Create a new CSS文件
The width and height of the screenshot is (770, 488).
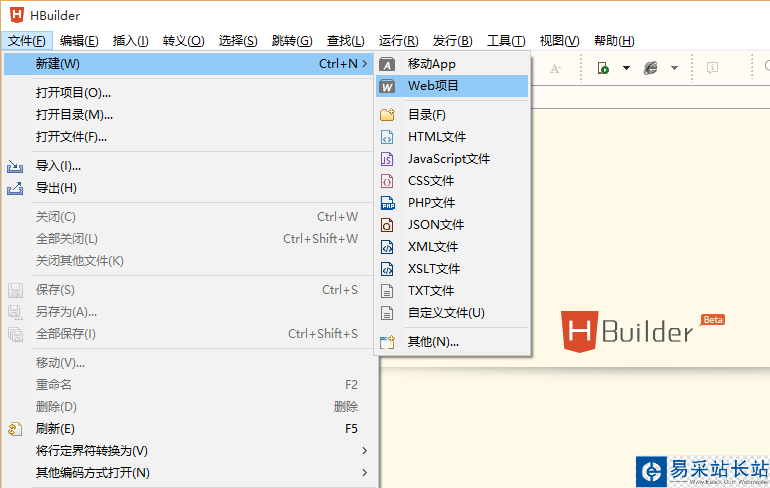point(452,181)
